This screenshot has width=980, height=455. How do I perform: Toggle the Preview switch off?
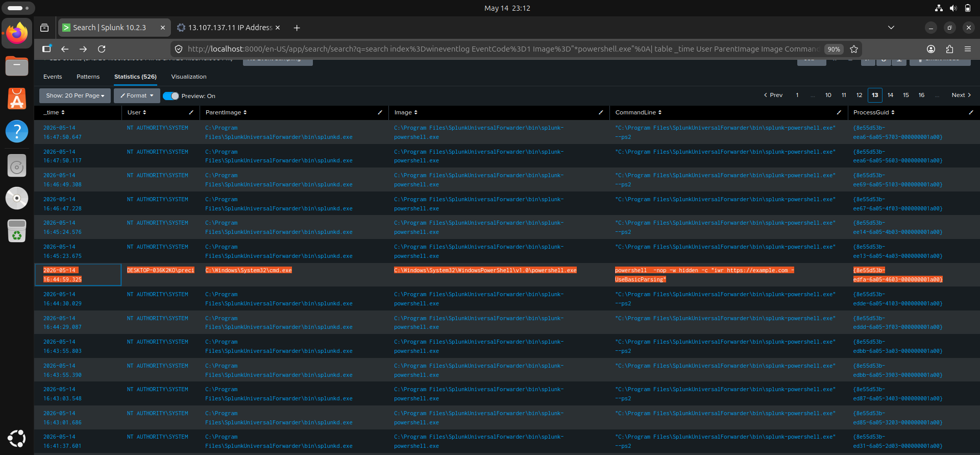[x=170, y=96]
